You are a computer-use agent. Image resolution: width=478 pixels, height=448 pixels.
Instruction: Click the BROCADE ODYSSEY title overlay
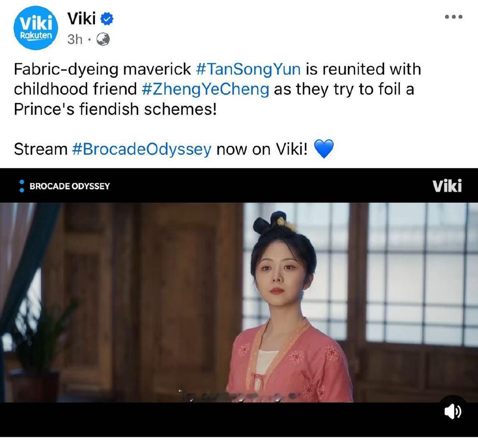70,186
